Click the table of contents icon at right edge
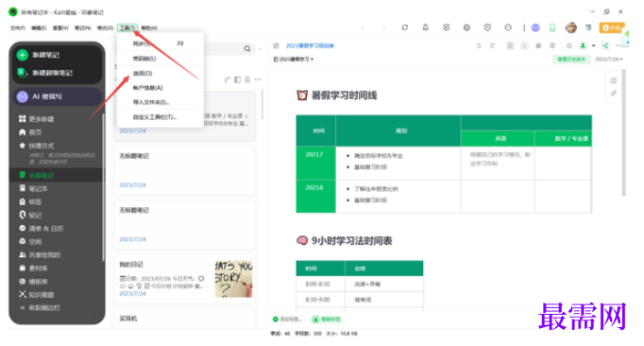The height and width of the screenshot is (346, 644). click(614, 80)
